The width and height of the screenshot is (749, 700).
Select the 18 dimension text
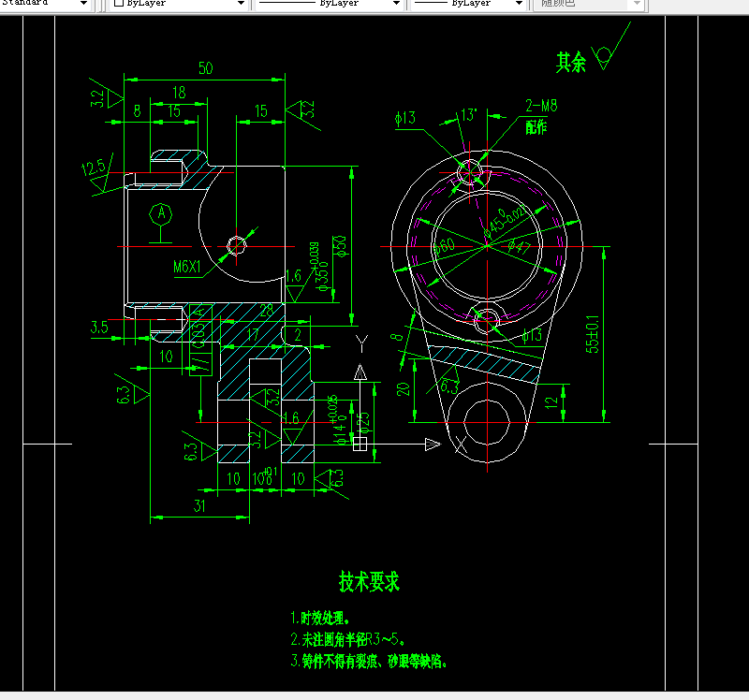(x=179, y=92)
